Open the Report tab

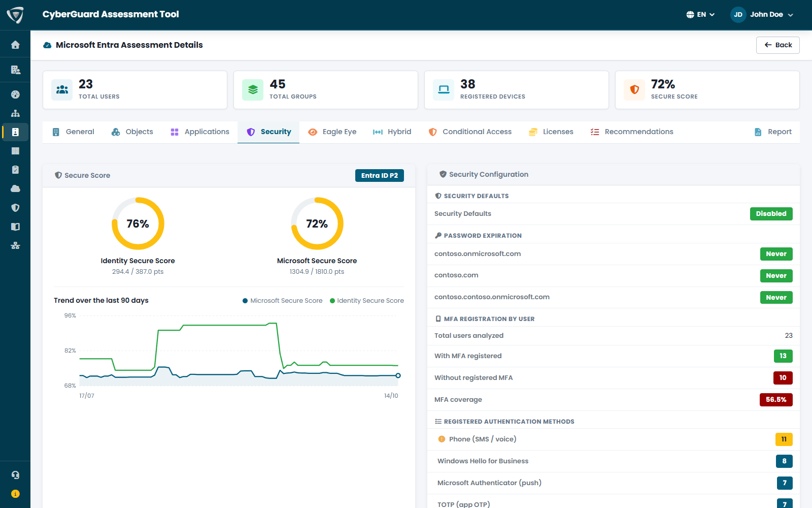[773, 132]
